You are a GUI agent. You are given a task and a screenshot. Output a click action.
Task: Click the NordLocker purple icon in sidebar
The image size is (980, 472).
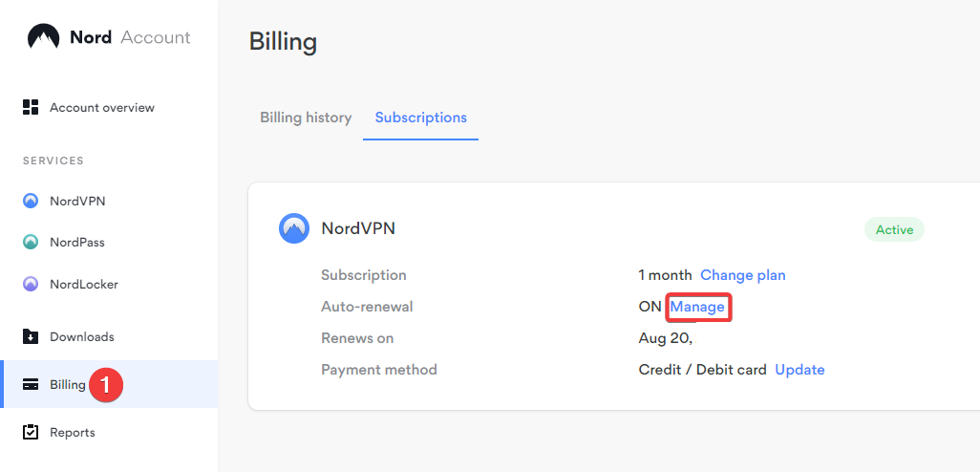coord(31,285)
